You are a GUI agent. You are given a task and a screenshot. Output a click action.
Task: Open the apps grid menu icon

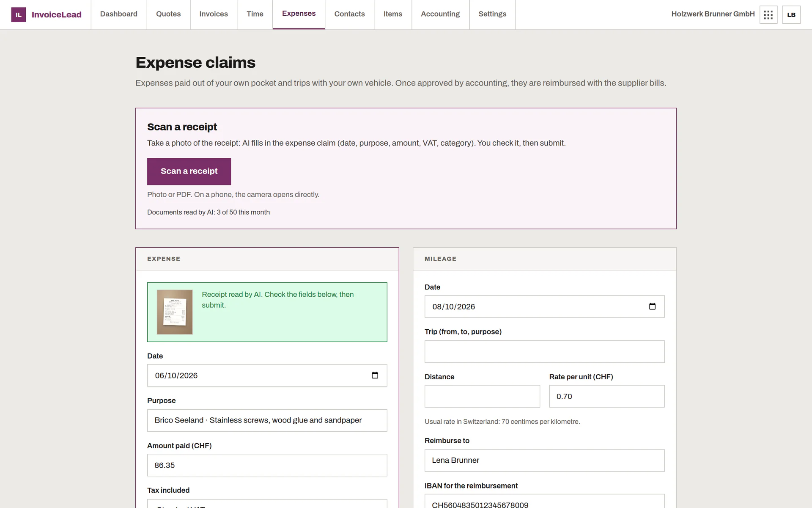click(x=768, y=15)
